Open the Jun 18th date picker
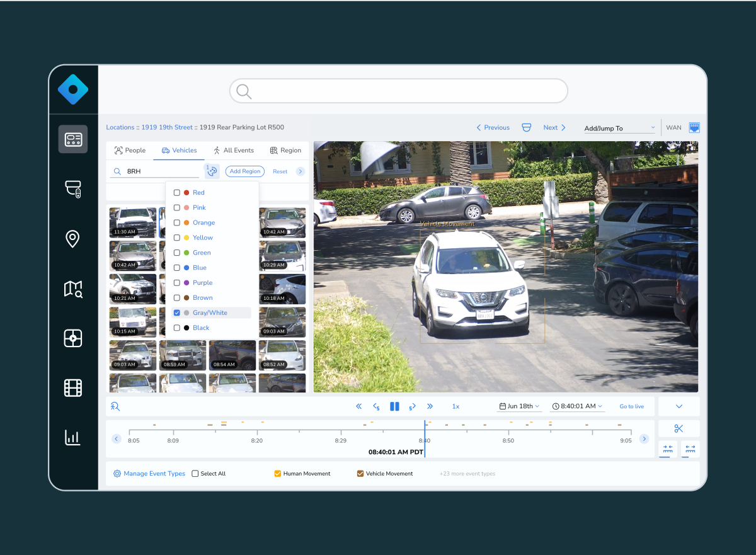 point(520,406)
